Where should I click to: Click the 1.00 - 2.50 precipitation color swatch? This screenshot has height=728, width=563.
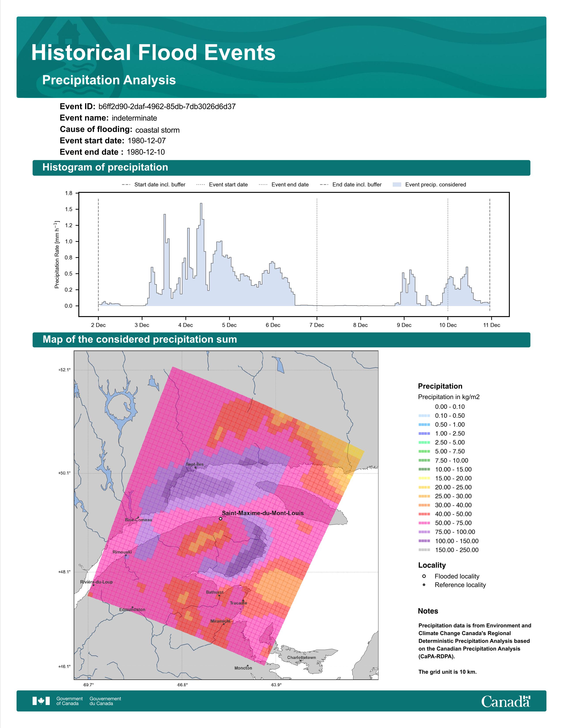tap(424, 434)
